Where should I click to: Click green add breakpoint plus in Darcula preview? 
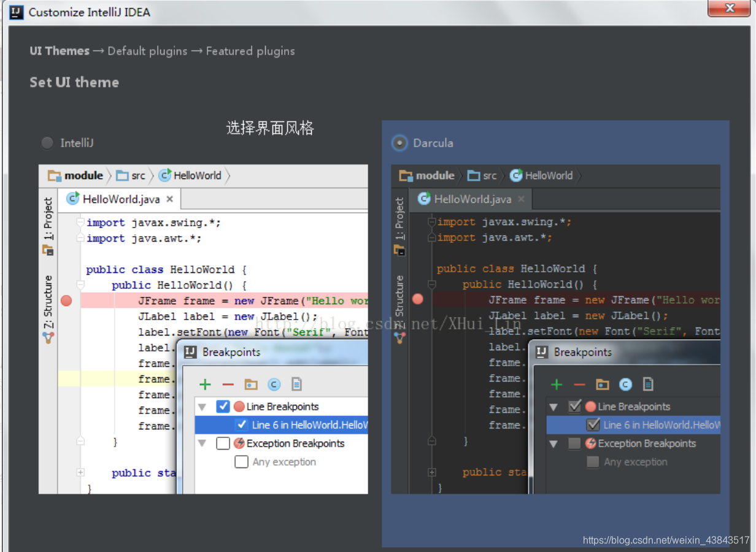557,385
